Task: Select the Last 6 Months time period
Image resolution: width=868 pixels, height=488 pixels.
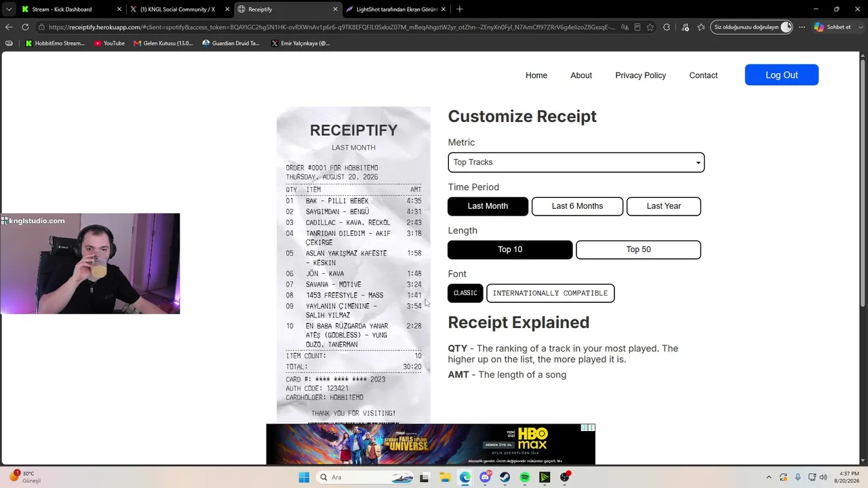Action: pyautogui.click(x=577, y=206)
